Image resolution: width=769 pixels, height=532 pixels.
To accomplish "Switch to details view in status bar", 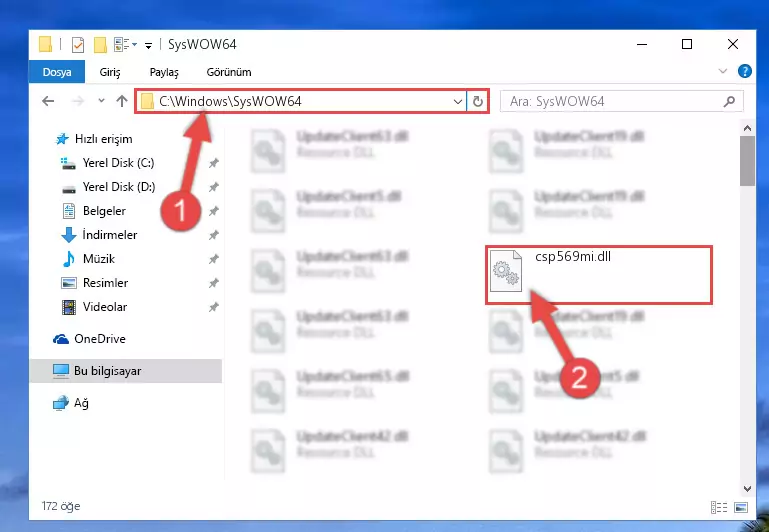I will (719, 507).
